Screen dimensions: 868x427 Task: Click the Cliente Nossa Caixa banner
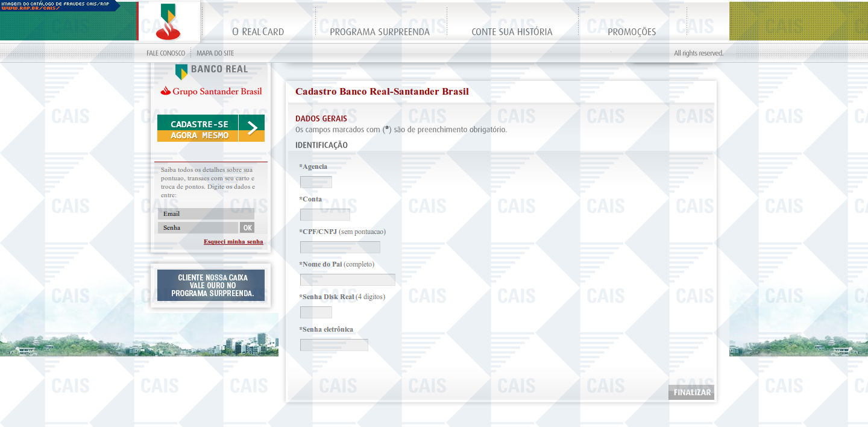click(x=211, y=285)
